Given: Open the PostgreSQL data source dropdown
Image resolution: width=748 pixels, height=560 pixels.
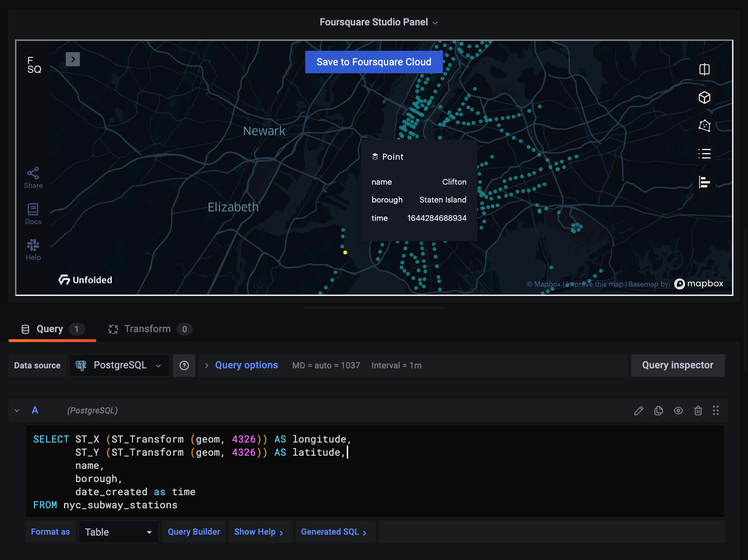Looking at the screenshot, I should pyautogui.click(x=119, y=366).
